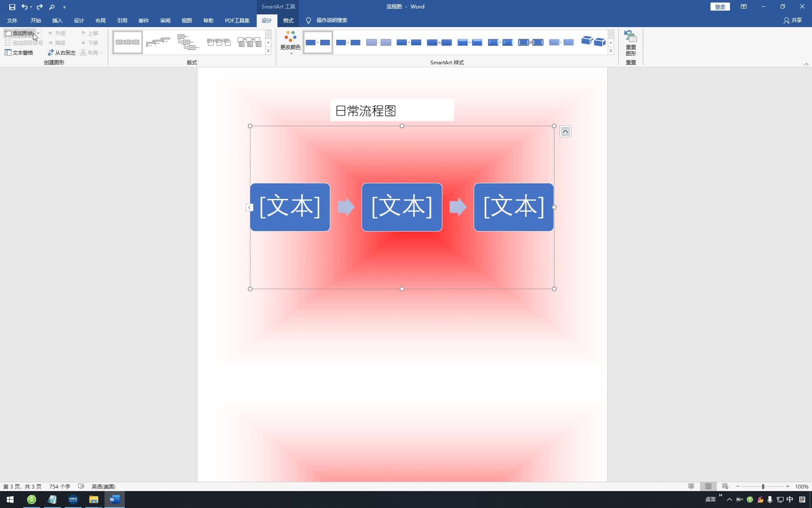The height and width of the screenshot is (508, 812).
Task: Undo the last action
Action: point(24,7)
